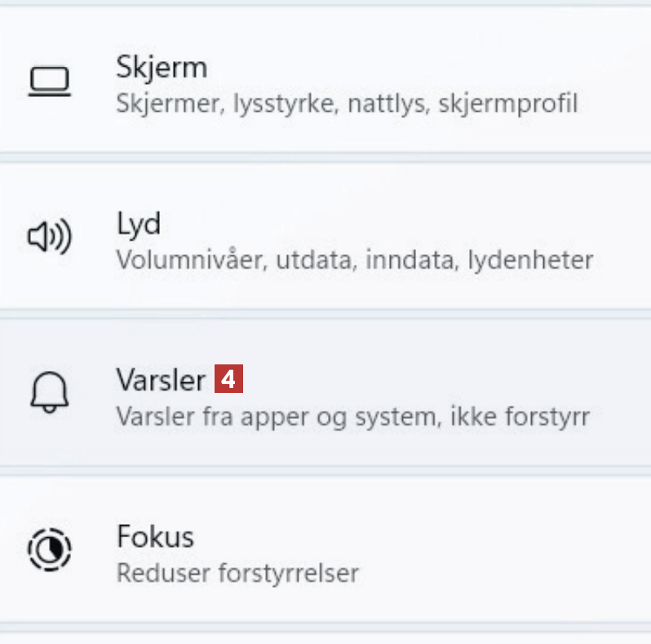This screenshot has width=651, height=644.
Task: Select the Fokus heading
Action: click(x=155, y=536)
